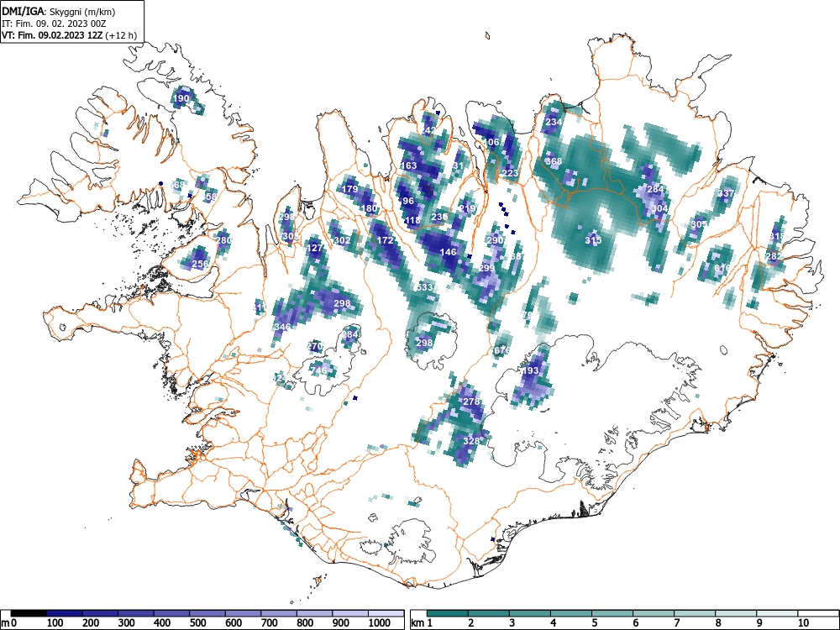
Task: Click the visibility value 533 on the map
Action: (424, 287)
